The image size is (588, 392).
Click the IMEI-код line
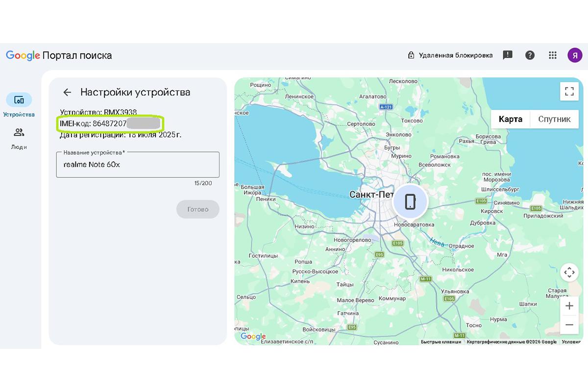pos(110,123)
